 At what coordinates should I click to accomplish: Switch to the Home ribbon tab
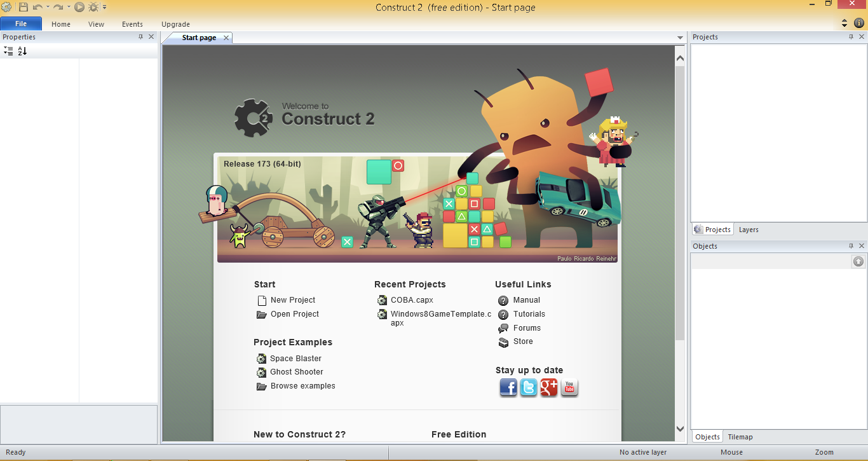pos(61,24)
